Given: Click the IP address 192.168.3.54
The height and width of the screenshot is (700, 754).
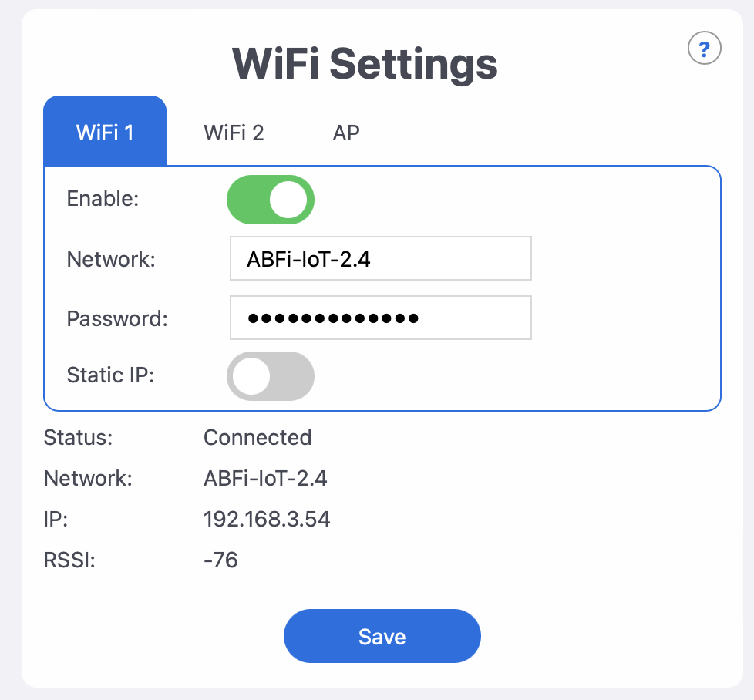Looking at the screenshot, I should (x=267, y=520).
